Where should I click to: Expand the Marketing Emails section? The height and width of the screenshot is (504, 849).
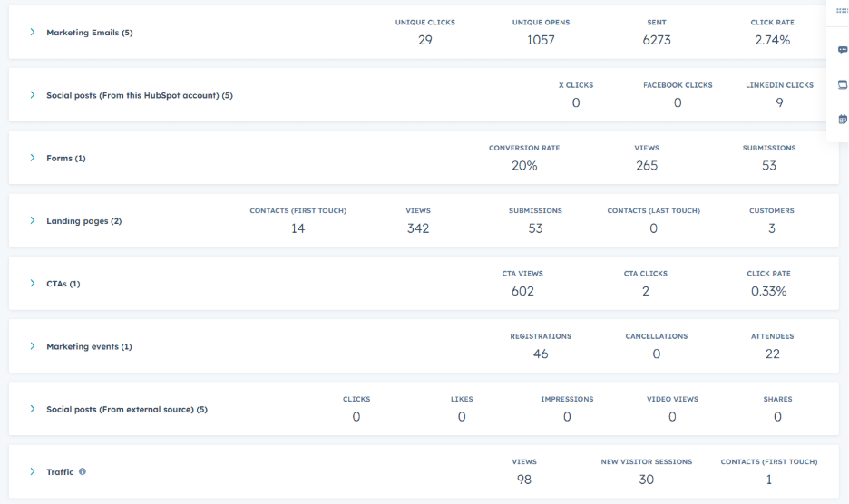[33, 33]
